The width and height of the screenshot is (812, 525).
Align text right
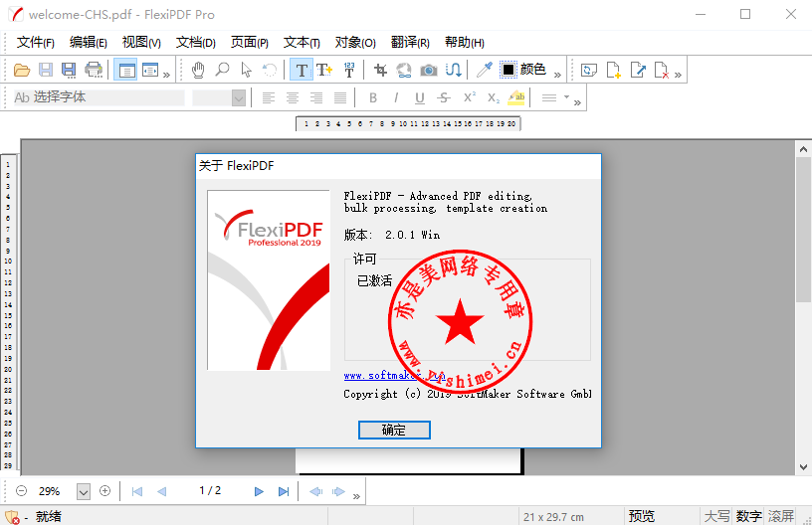pos(316,97)
